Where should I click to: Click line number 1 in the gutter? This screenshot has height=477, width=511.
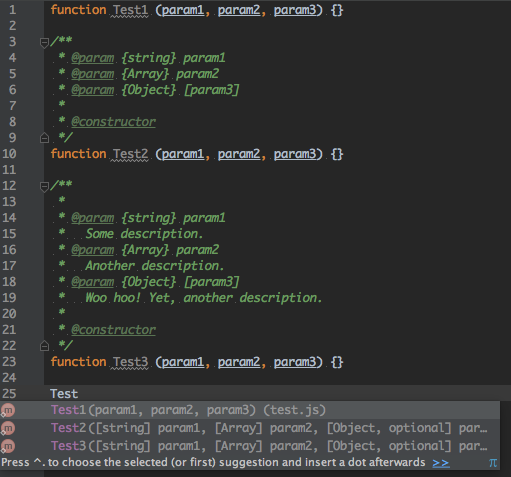[x=12, y=10]
